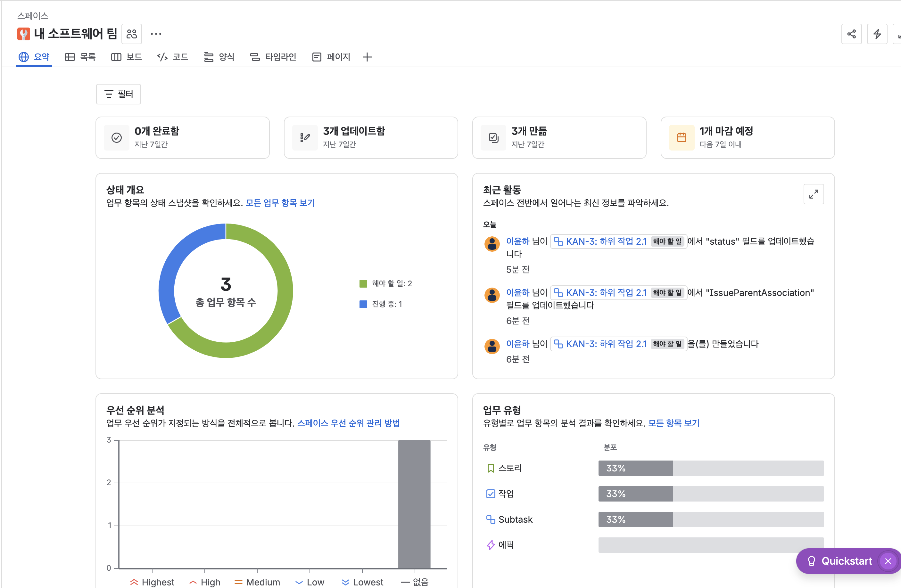The image size is (901, 588).
Task: Click the green 해야 할 일 legend swatch
Action: click(363, 284)
